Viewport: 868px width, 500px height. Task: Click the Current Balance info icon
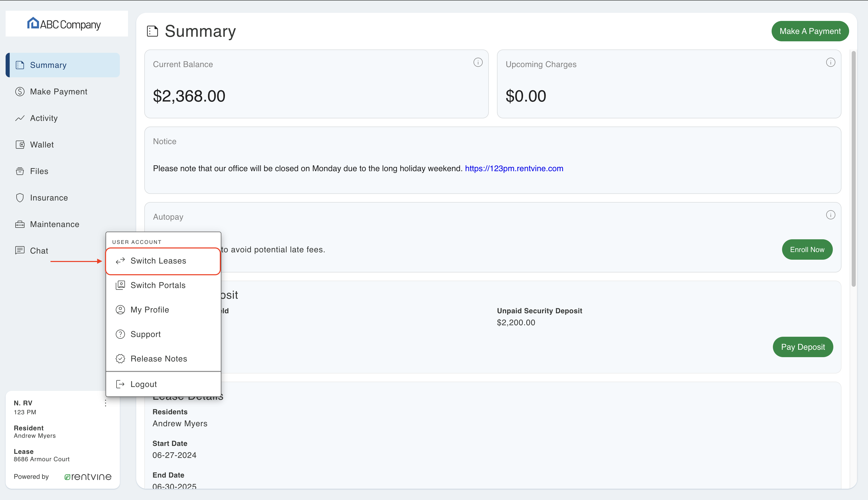[x=478, y=62]
